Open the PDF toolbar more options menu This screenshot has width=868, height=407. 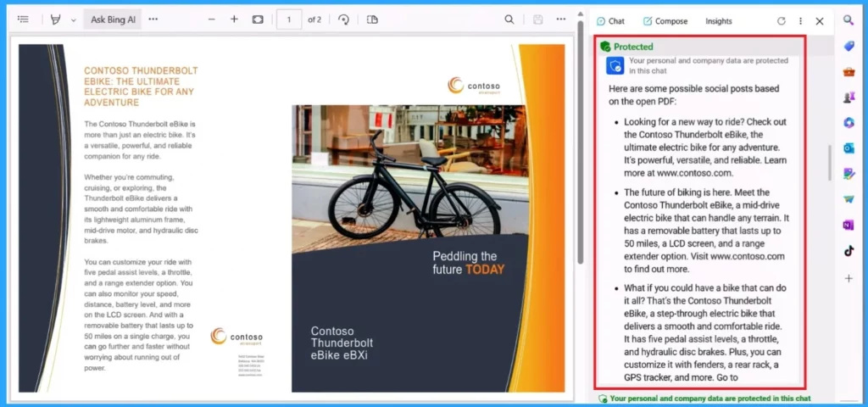coord(561,20)
